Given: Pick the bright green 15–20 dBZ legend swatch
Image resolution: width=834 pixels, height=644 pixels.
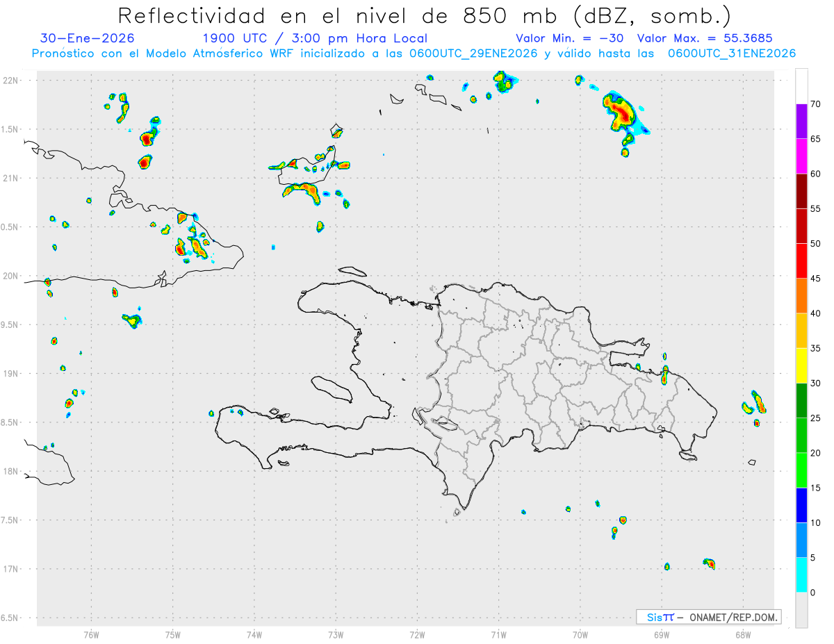Looking at the screenshot, I should pyautogui.click(x=801, y=470).
